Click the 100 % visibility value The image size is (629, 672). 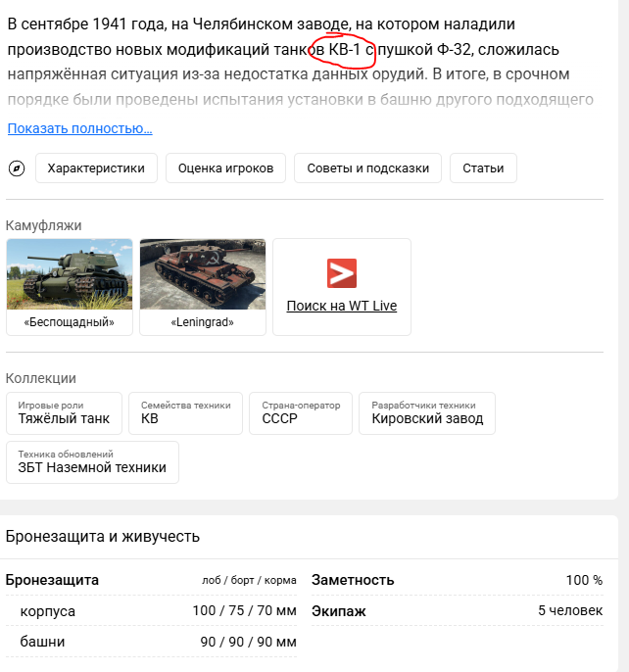coord(584,580)
